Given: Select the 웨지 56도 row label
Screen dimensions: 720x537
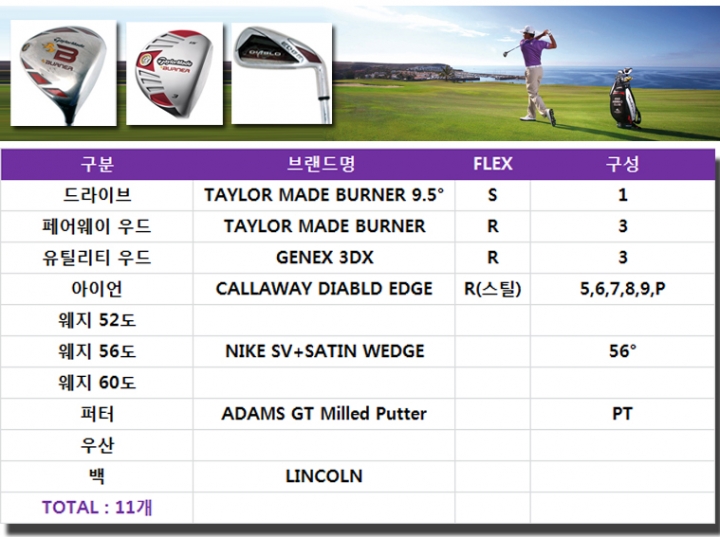Looking at the screenshot, I should tap(97, 351).
